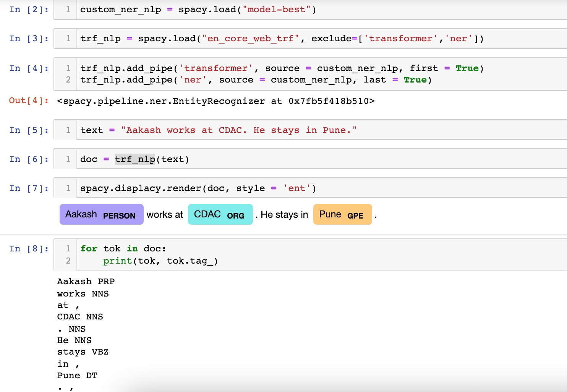Click output line 'stays VBZ'
This screenshot has width=567, height=392.
coord(83,352)
